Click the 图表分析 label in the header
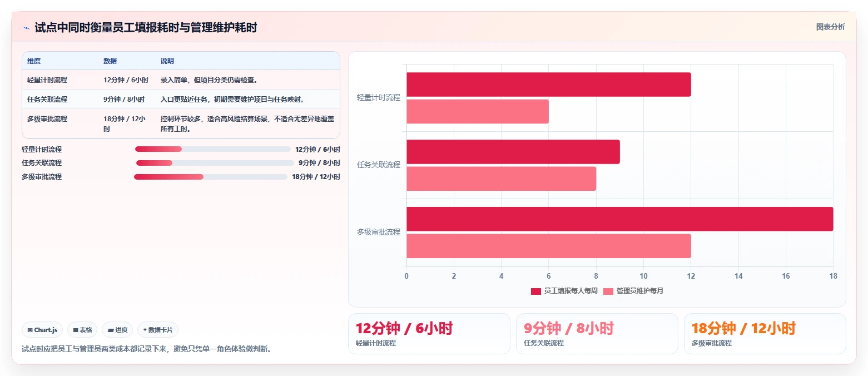Screen dimensions: 868x376 (830, 27)
